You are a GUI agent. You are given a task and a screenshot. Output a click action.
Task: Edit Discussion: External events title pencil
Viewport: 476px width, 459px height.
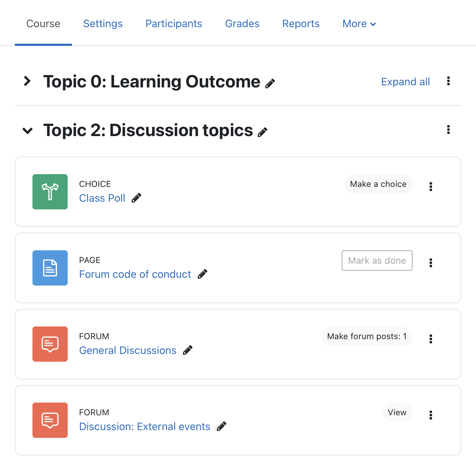[221, 427]
